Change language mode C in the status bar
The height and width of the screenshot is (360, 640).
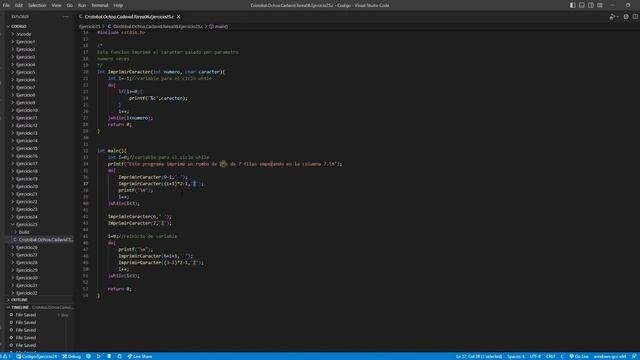tap(562, 356)
